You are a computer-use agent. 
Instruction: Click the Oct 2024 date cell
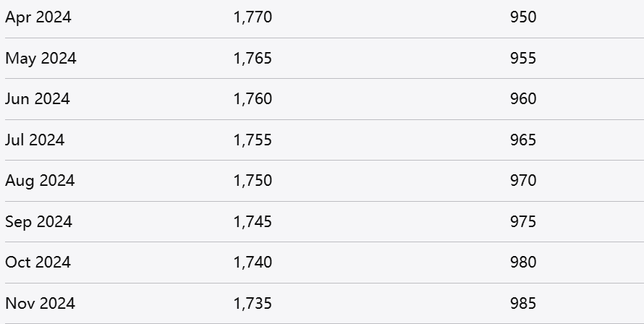(x=38, y=262)
